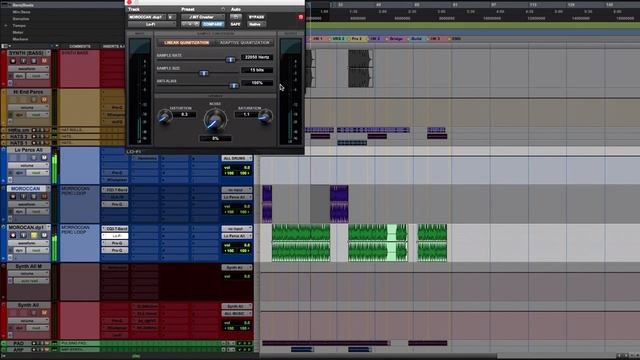Click the large NOISE knob
This screenshot has width=640, height=360.
tap(215, 120)
